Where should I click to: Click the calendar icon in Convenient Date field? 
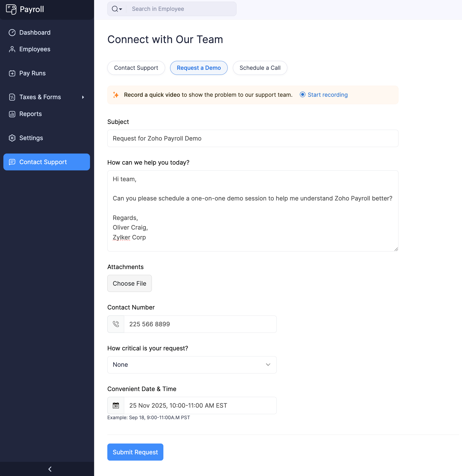pos(116,405)
